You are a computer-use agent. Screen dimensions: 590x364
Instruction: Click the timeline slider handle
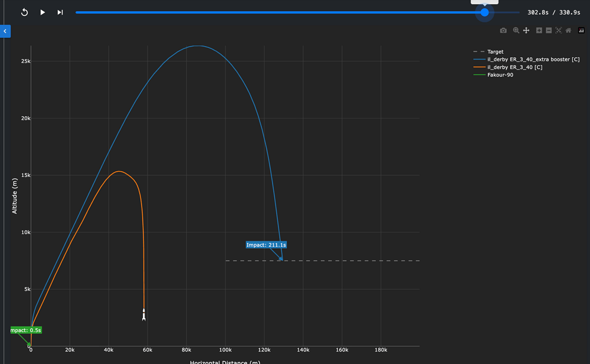click(x=484, y=12)
